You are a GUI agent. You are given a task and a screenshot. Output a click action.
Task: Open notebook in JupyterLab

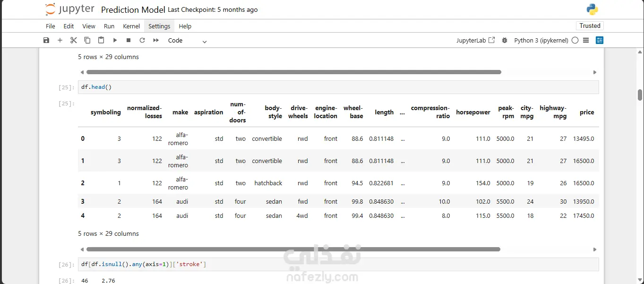point(476,41)
